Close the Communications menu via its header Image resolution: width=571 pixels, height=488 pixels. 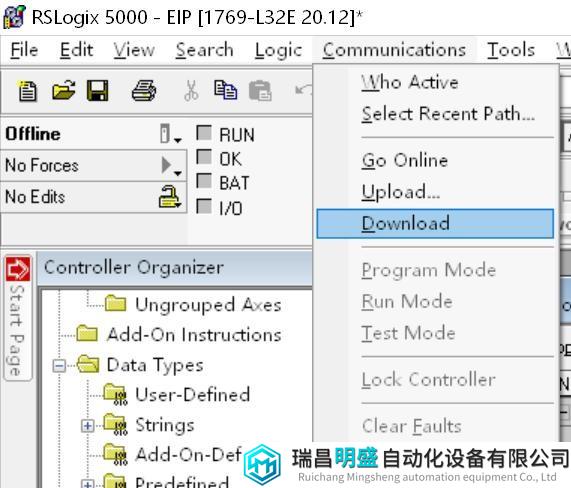(394, 50)
